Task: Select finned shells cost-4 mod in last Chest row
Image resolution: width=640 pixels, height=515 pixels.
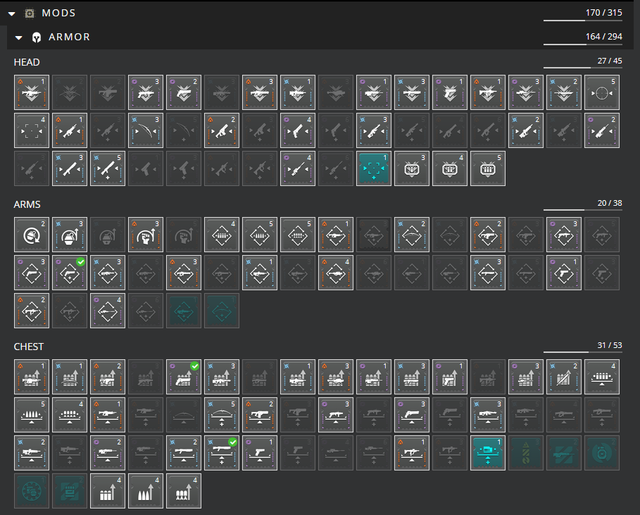Action: pyautogui.click(x=183, y=491)
